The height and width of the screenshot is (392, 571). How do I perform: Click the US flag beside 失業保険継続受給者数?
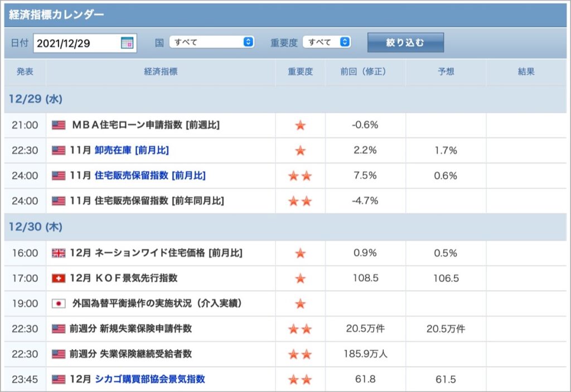click(58, 354)
